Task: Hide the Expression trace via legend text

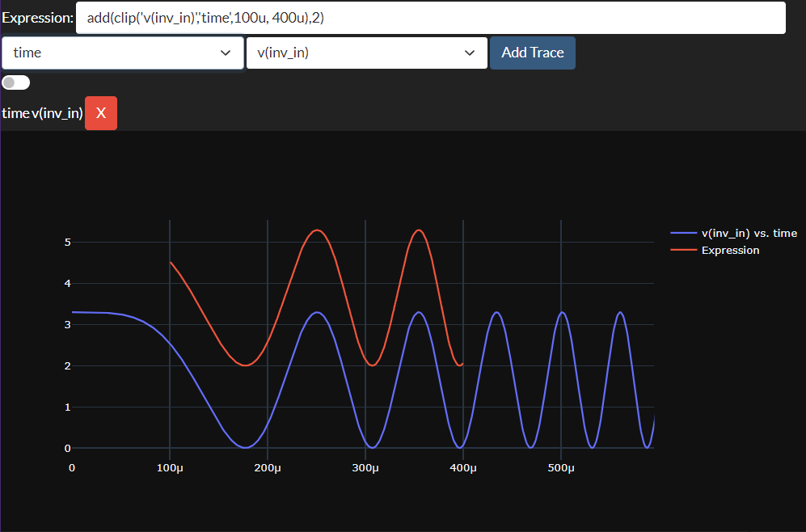Action: point(730,250)
